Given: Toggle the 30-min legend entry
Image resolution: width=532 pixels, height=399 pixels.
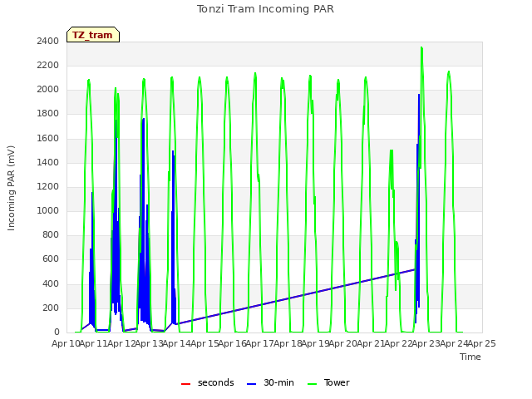Looking at the screenshot, I should point(270,382).
